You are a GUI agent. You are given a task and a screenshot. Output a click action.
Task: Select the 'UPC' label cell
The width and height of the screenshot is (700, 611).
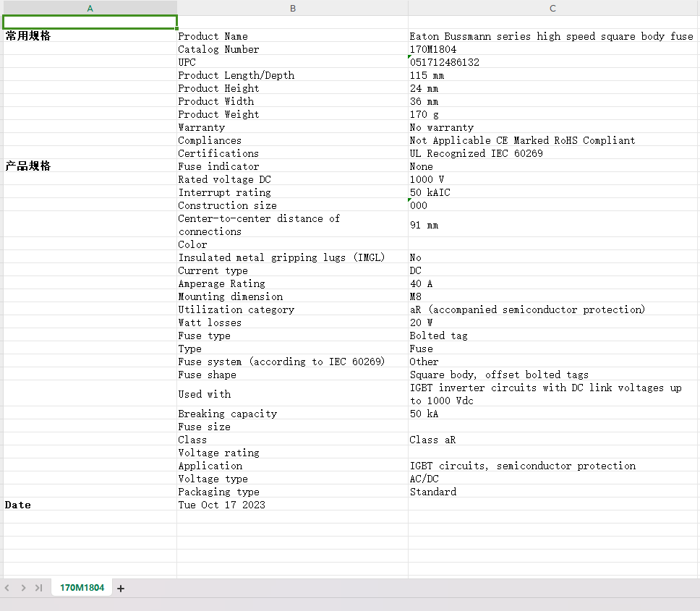coord(292,62)
